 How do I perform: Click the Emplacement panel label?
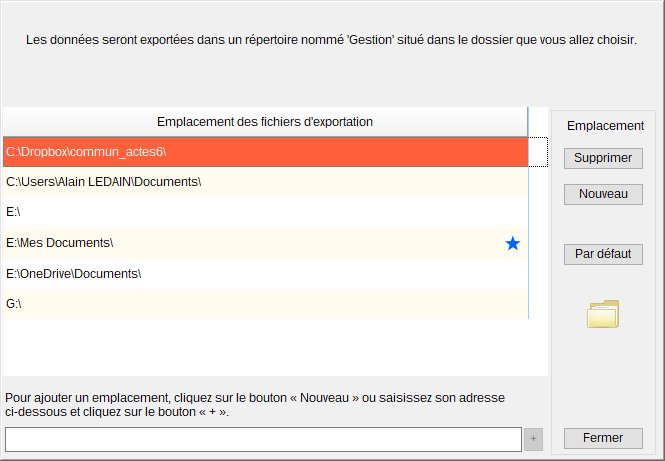[x=605, y=126]
